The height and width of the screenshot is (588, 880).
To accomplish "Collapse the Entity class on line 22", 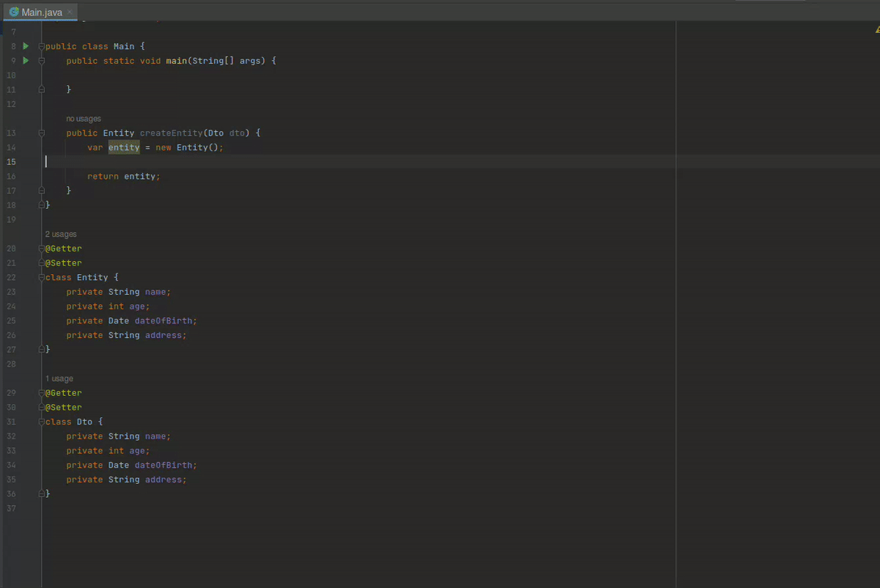I will pos(42,278).
